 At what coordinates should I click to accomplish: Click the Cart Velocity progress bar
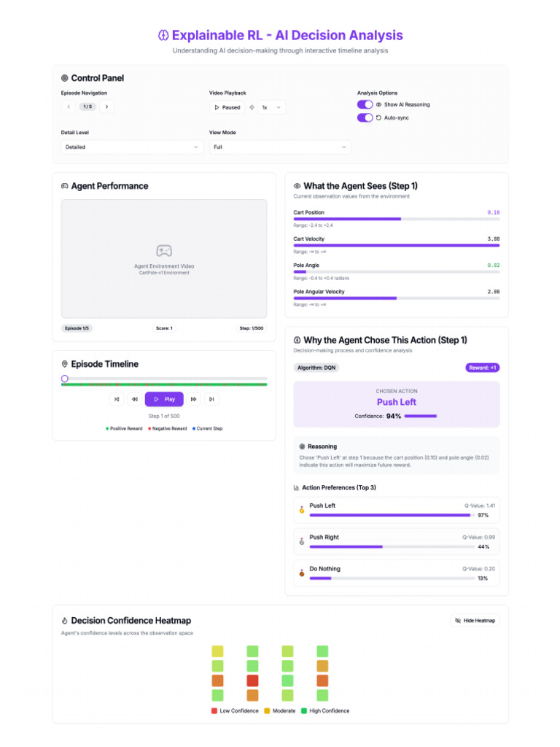coord(396,245)
